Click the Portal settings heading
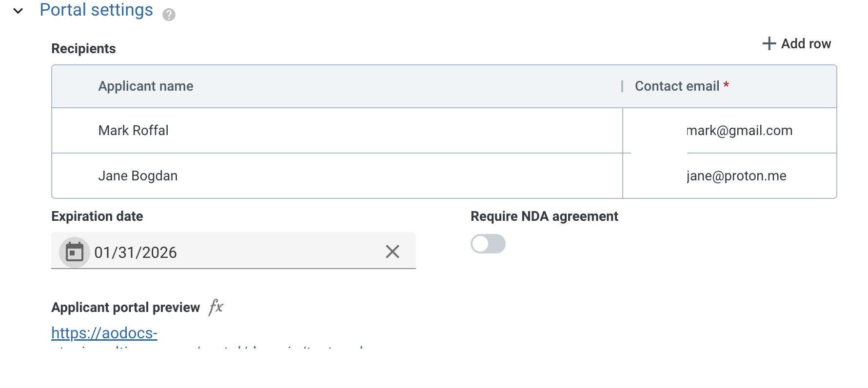The width and height of the screenshot is (868, 388). [x=96, y=10]
